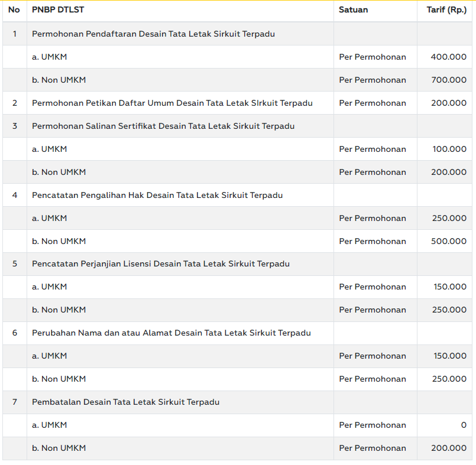Select the Perubahan Nama dan atau Alamat row title
The width and height of the screenshot is (476, 465).
(171, 333)
